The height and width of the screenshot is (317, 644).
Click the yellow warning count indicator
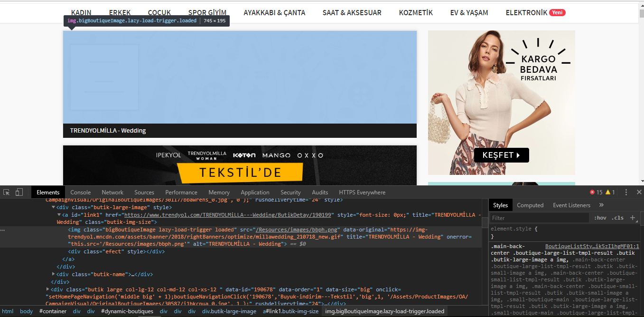point(610,192)
